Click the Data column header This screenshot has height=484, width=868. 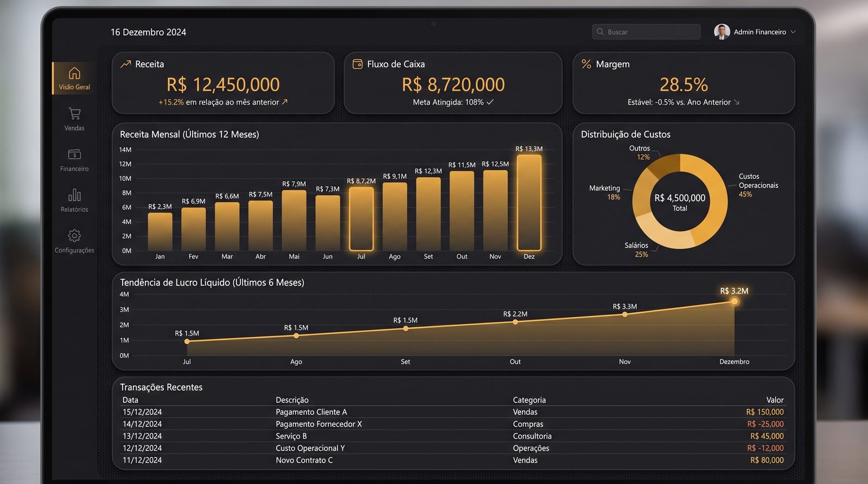130,400
